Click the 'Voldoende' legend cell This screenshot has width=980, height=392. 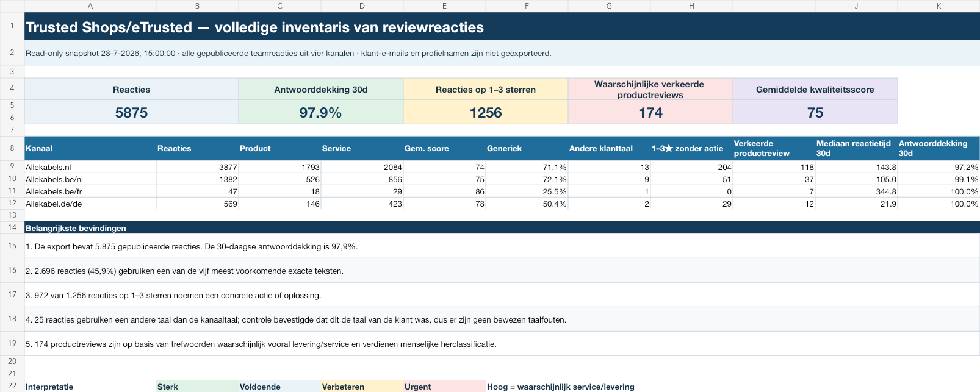279,386
